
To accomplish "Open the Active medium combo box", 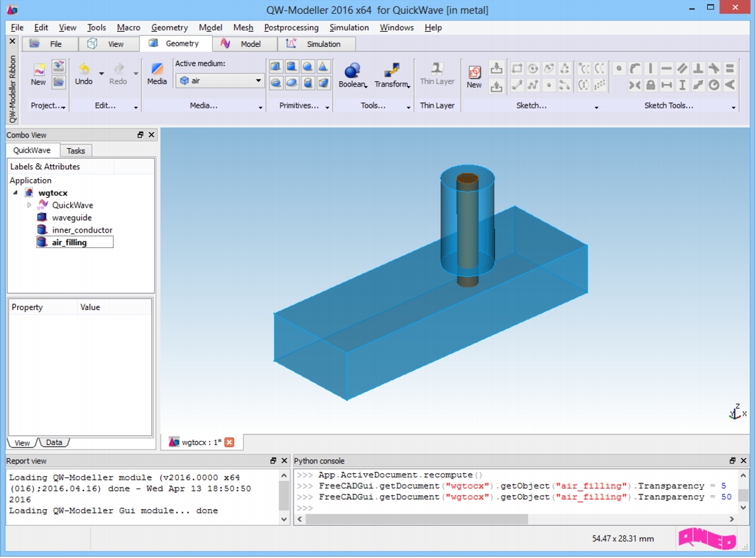I will point(220,81).
